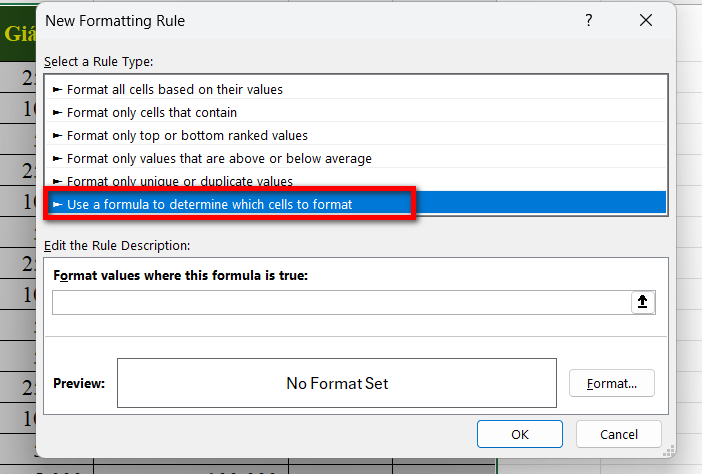
Task: Close the New Formatting Rule dialog
Action: [646, 20]
